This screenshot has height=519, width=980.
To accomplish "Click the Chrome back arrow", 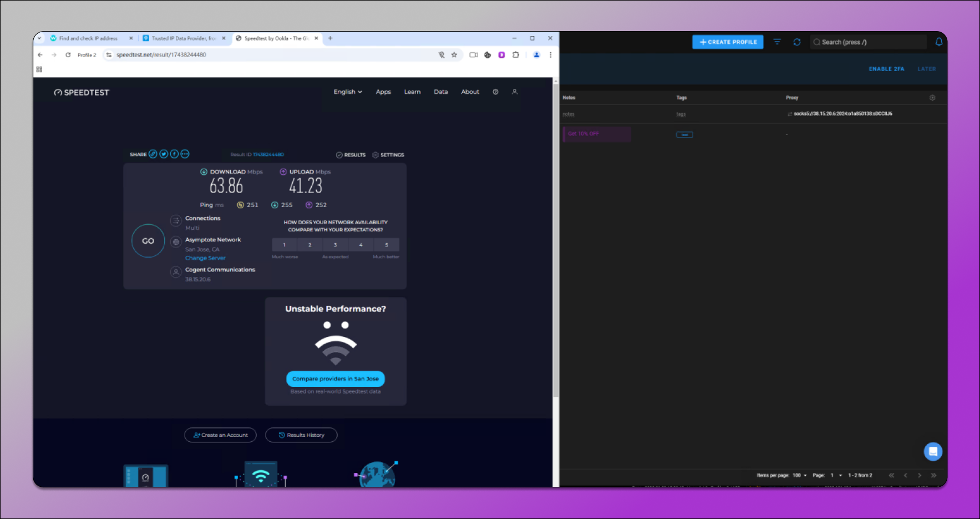I will click(x=40, y=55).
